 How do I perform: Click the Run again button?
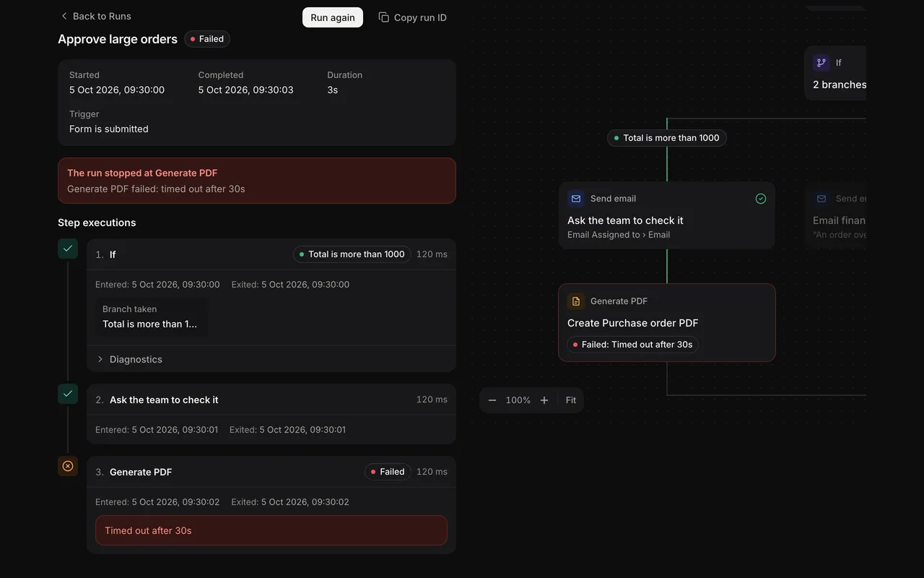point(333,17)
